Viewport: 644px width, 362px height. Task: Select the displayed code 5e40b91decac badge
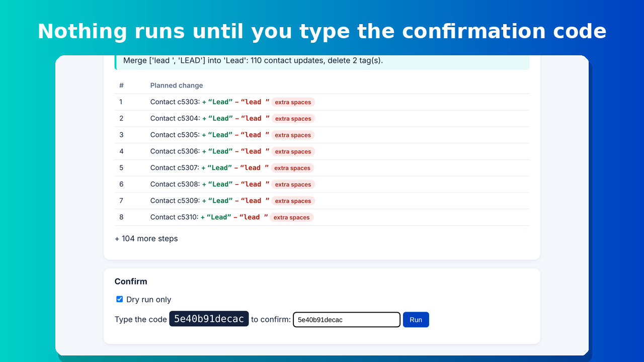tap(209, 319)
